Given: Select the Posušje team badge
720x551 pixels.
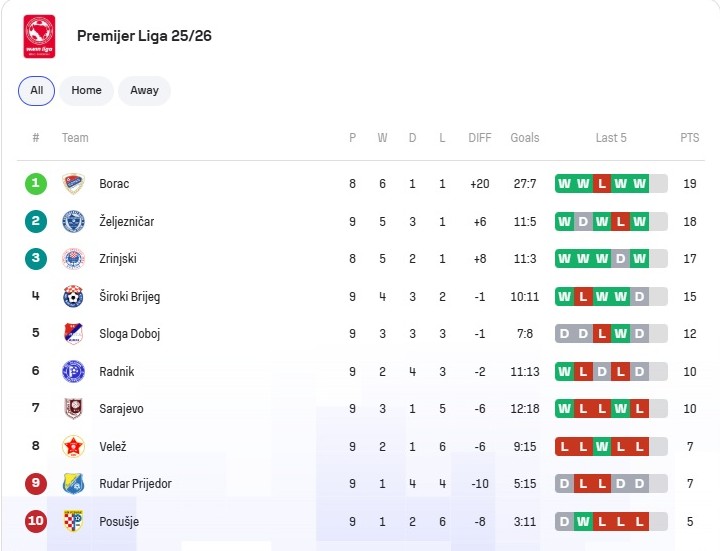Looking at the screenshot, I should tap(73, 521).
